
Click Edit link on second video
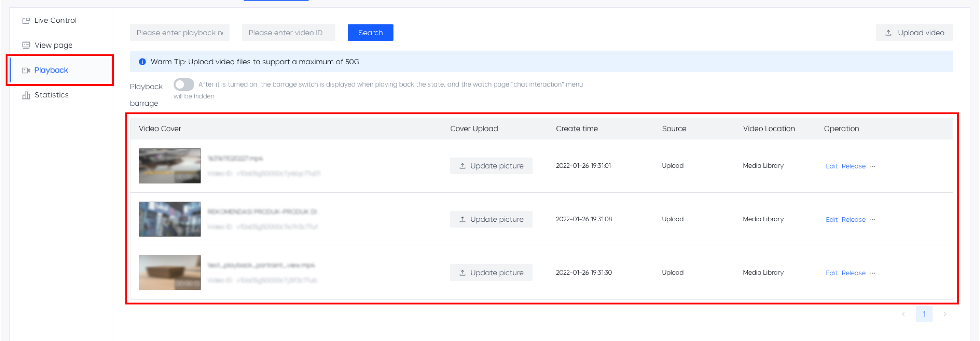point(831,220)
